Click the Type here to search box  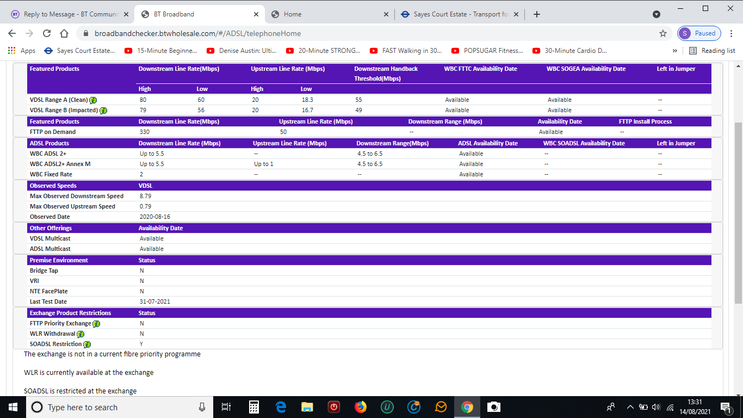click(x=118, y=407)
